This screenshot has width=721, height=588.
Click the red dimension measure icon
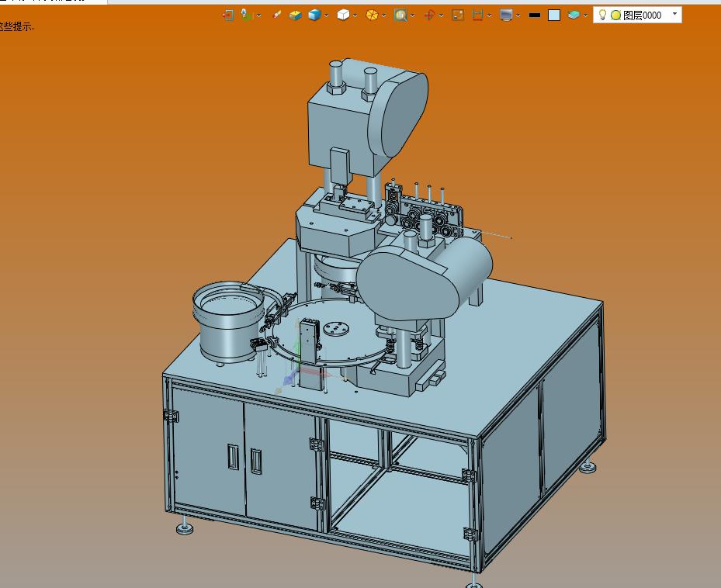(478, 16)
